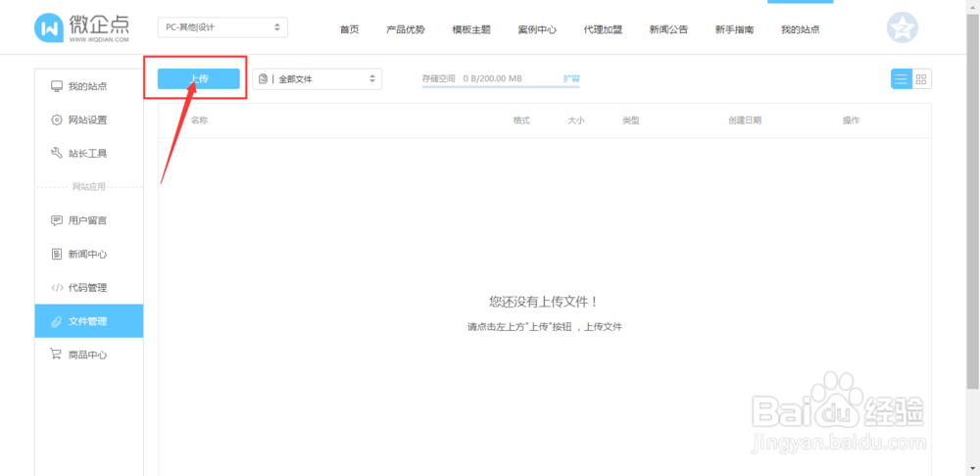Open 产品优势 navigation item
The image size is (980, 476).
point(406,30)
